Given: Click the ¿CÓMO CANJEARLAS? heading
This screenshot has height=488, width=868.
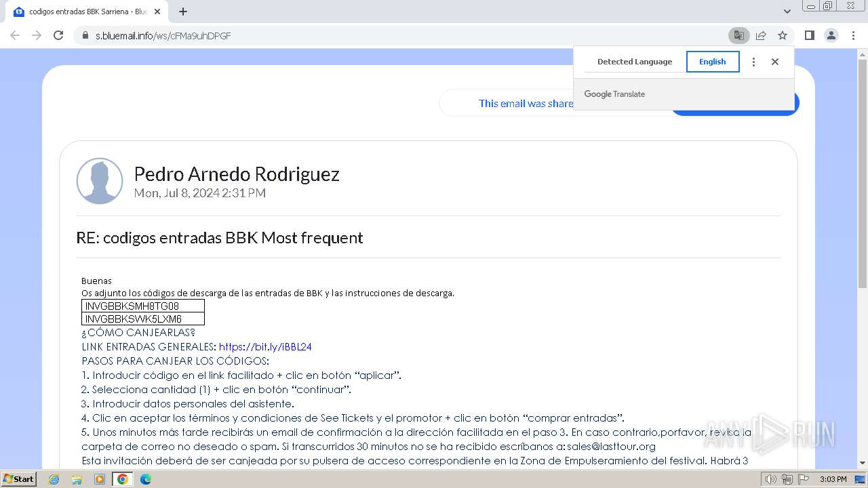Looking at the screenshot, I should [138, 333].
